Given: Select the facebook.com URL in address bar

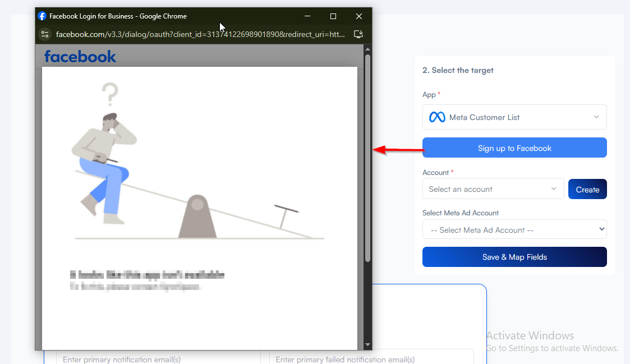Looking at the screenshot, I should (200, 34).
